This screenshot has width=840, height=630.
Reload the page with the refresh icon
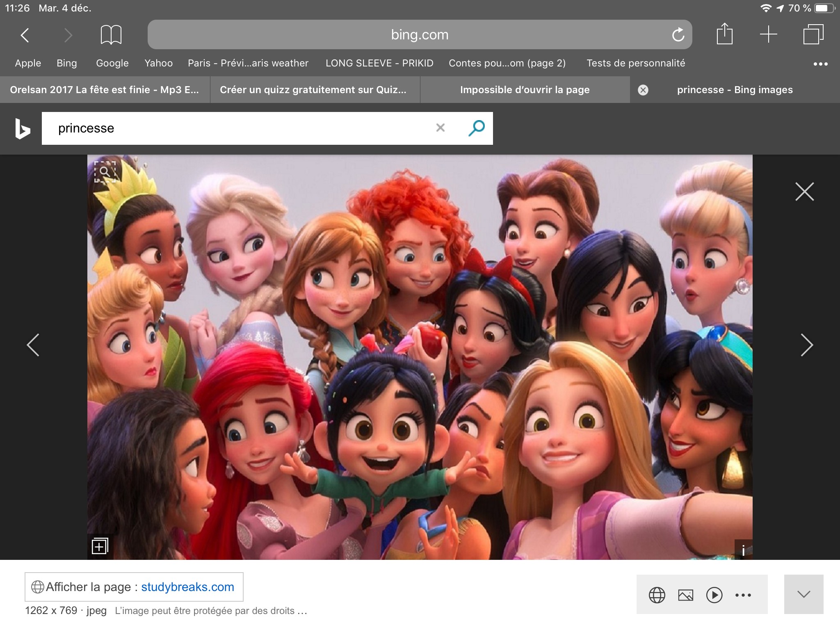point(678,34)
